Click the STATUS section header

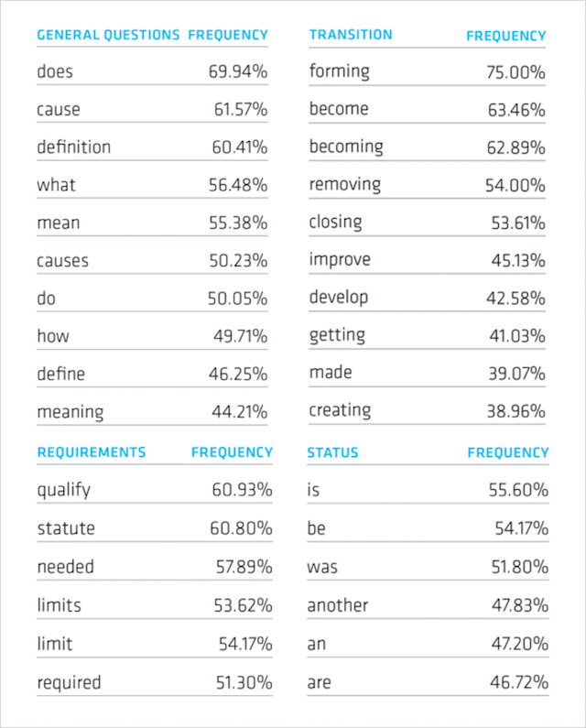[x=332, y=452]
